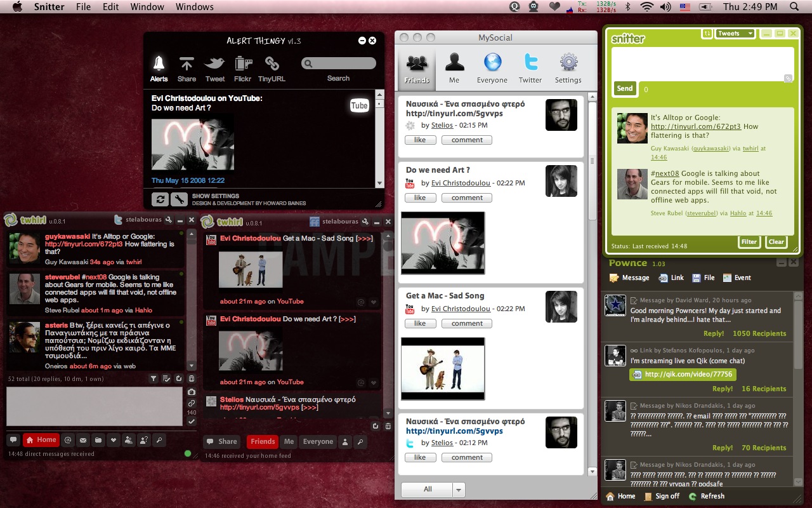
Task: Switch to the Me tab in MySocial
Action: (x=454, y=69)
